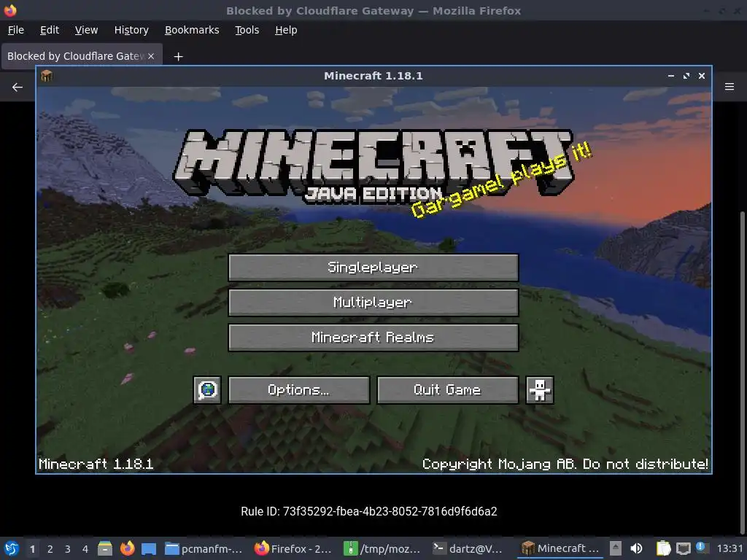Viewport: 747px width, 560px height.
Task: Switch to workspace 2
Action: click(50, 549)
